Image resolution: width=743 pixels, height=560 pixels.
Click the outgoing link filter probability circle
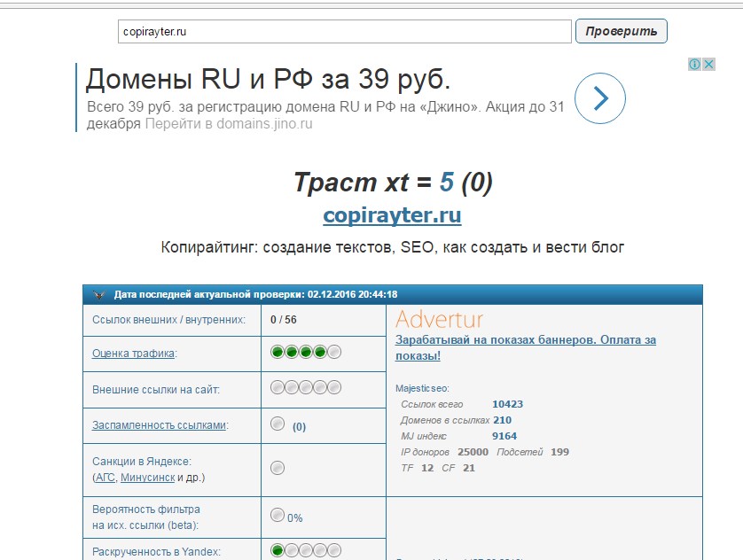coord(278,516)
